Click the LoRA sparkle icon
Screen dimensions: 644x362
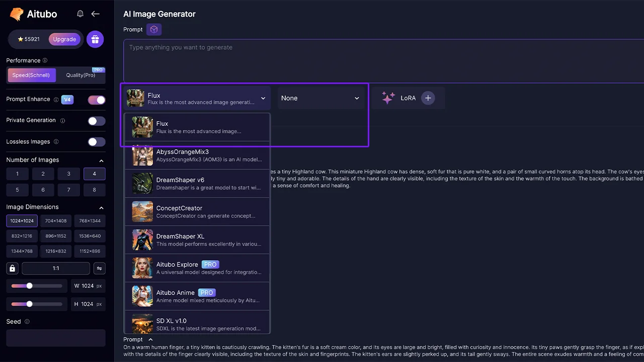pyautogui.click(x=388, y=98)
